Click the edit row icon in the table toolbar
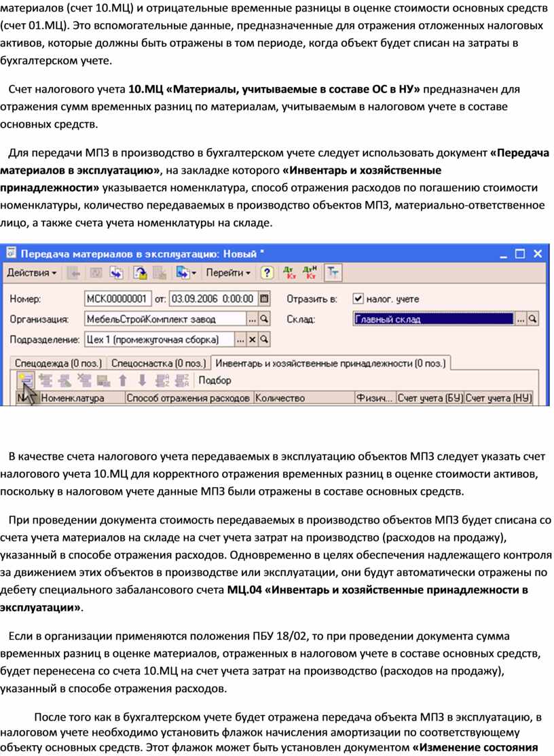The height and width of the screenshot is (756, 554). click(65, 380)
